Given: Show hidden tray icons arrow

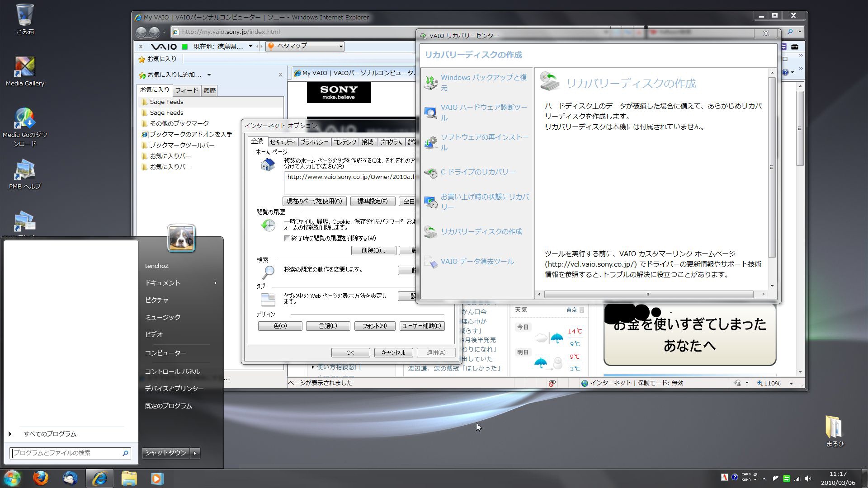Looking at the screenshot, I should coord(764,478).
